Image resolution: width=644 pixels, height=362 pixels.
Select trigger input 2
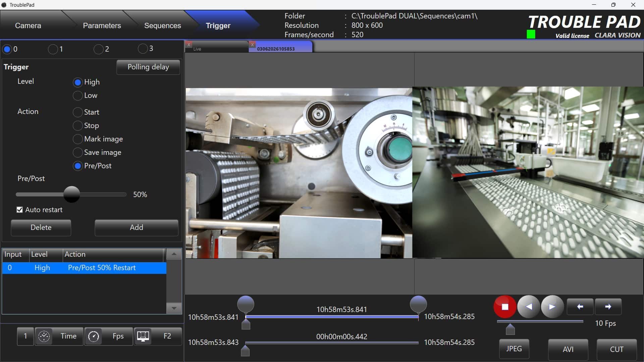(x=98, y=49)
